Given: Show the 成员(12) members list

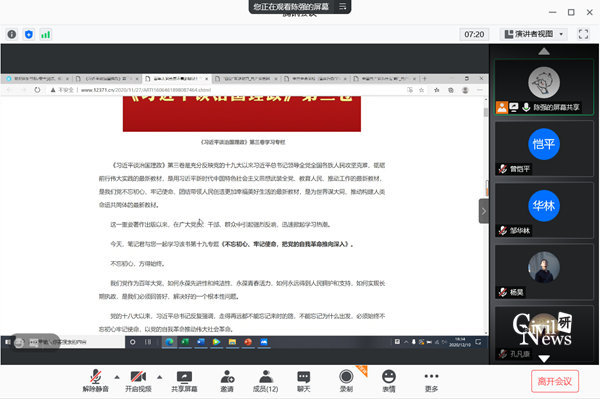Looking at the screenshot, I should tap(265, 381).
